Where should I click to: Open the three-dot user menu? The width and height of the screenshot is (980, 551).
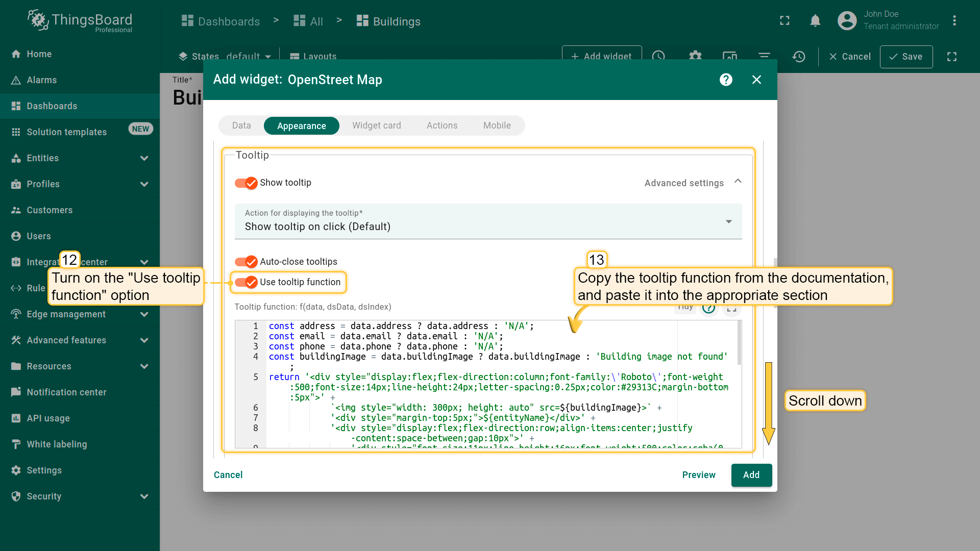click(x=954, y=21)
